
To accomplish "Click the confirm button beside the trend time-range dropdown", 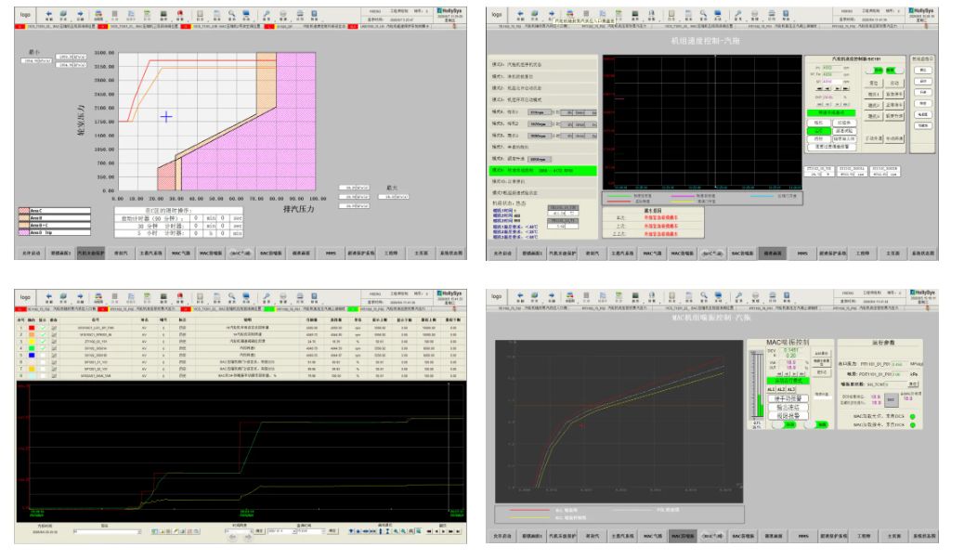I will coord(260,531).
